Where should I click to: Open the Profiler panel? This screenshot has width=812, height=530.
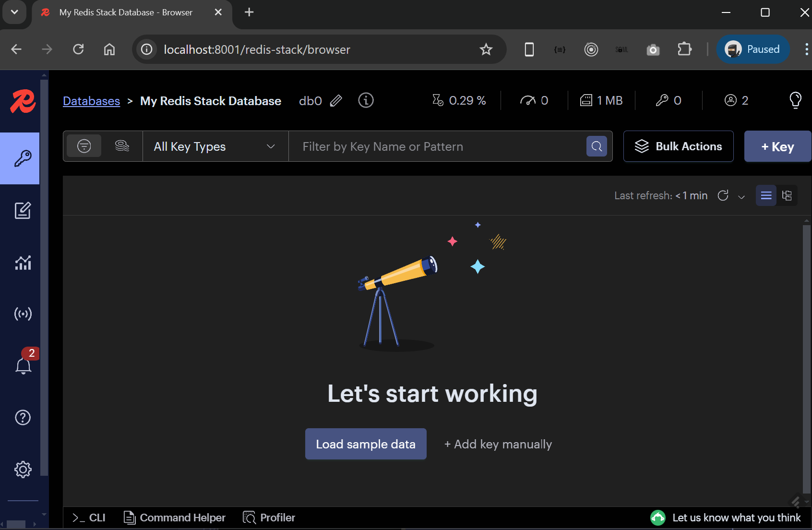click(269, 518)
